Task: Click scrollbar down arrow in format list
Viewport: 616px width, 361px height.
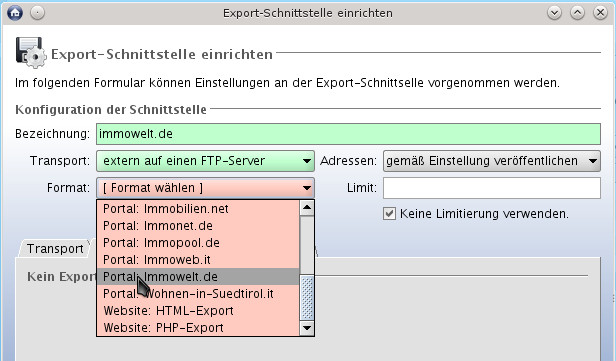Action: pos(307,328)
